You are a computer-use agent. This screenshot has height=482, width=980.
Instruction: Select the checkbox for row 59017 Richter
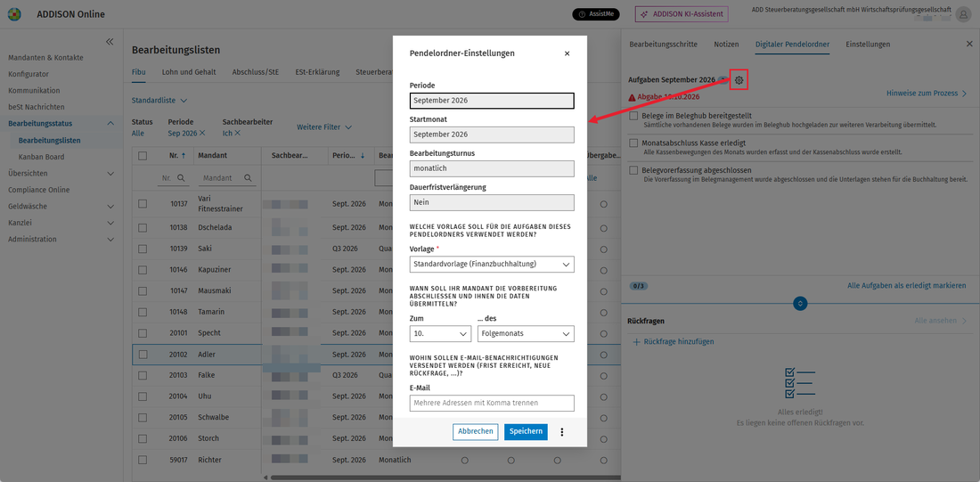(x=143, y=460)
